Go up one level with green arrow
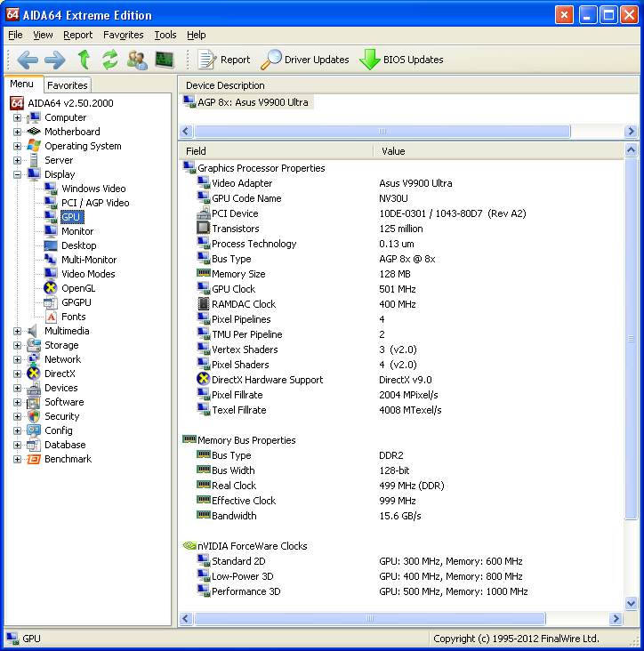This screenshot has height=651, width=644. pyautogui.click(x=85, y=60)
